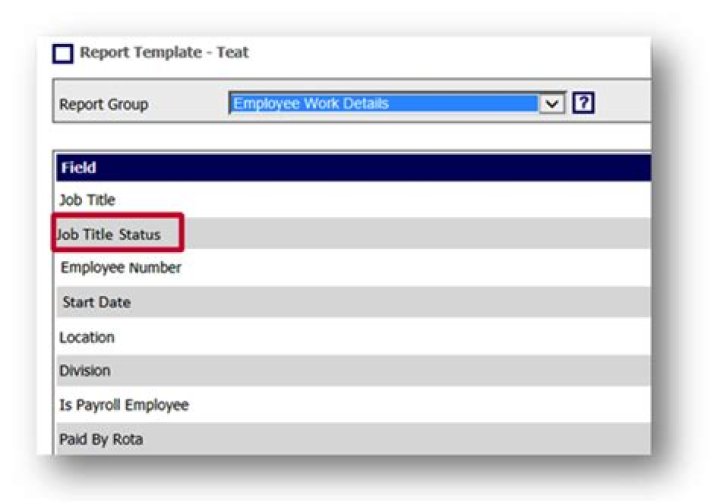The height and width of the screenshot is (504, 720).
Task: Pick the Start Date field row
Action: click(x=353, y=302)
